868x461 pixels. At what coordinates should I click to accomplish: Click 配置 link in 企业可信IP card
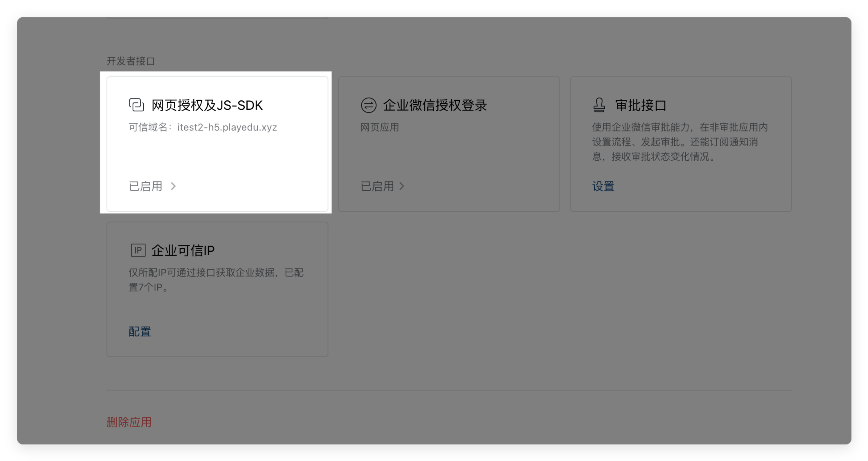140,332
